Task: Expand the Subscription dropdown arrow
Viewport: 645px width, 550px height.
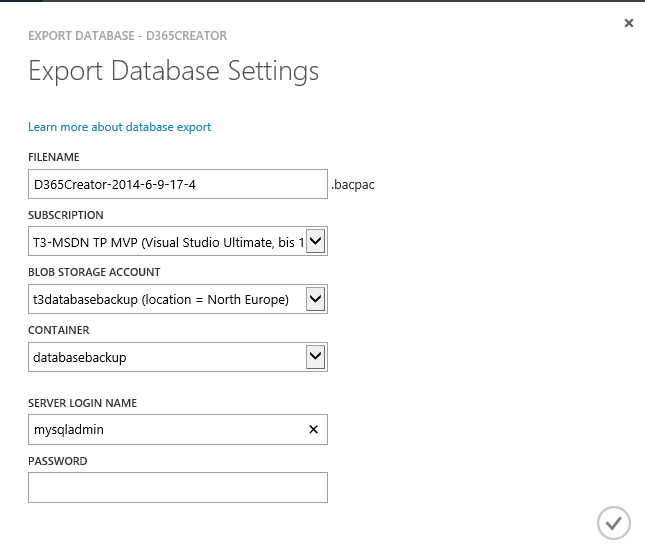Action: pyautogui.click(x=315, y=241)
